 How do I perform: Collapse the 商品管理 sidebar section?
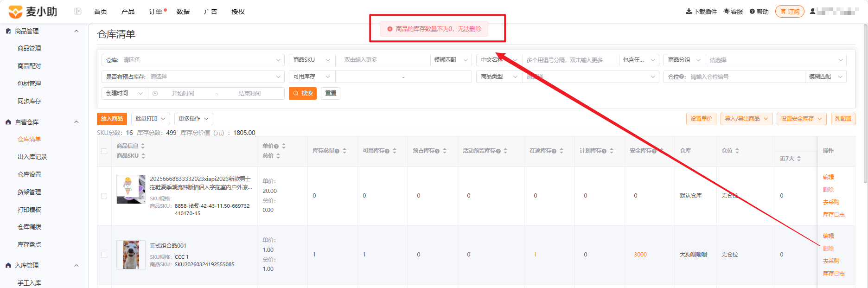click(77, 31)
